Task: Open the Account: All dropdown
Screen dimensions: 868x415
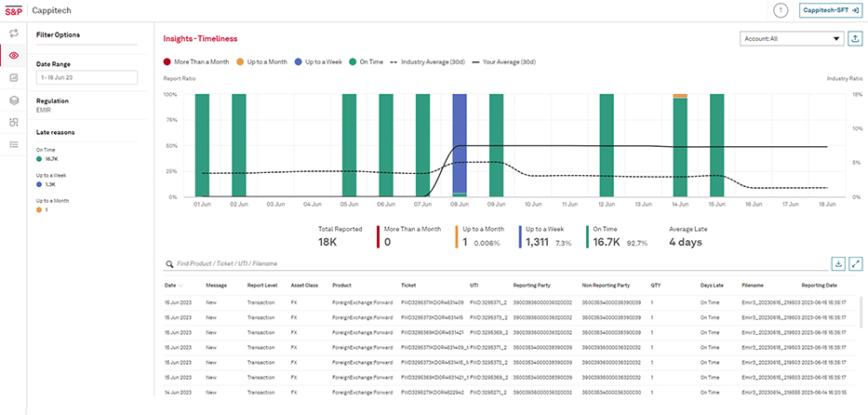Action: (x=792, y=39)
